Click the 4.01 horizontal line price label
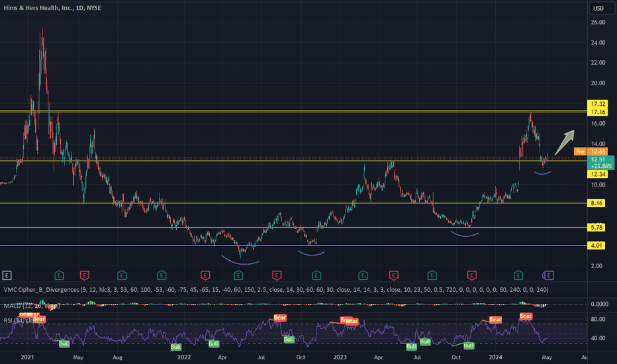Viewport: 617px width, 364px height. [596, 246]
